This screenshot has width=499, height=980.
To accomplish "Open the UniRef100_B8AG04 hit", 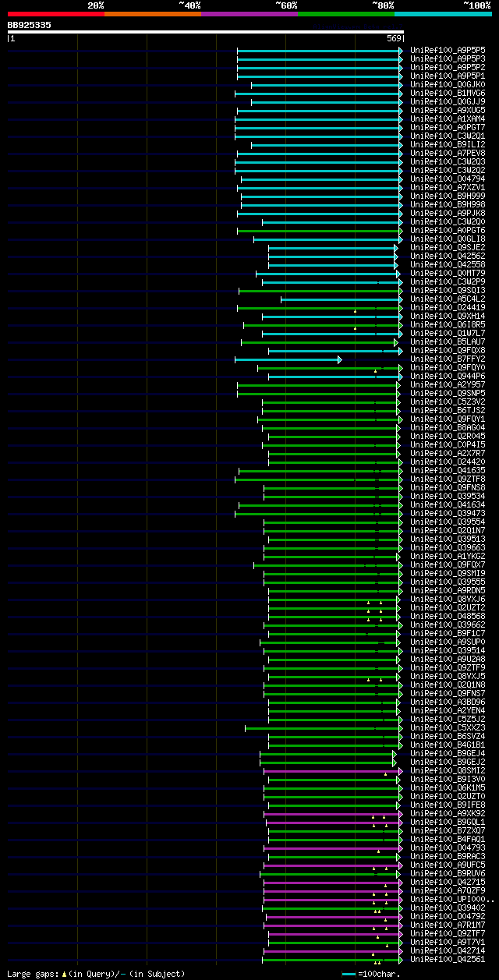I will (447, 427).
